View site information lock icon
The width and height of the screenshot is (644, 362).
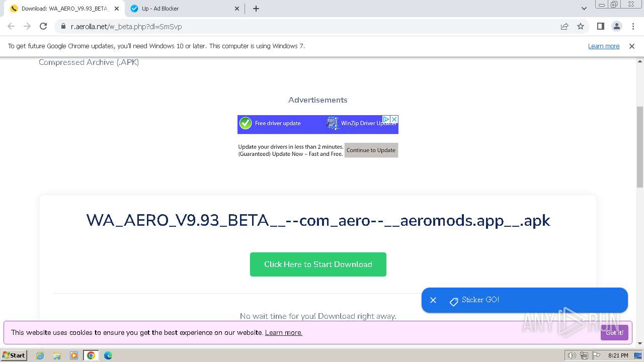pos(63,27)
